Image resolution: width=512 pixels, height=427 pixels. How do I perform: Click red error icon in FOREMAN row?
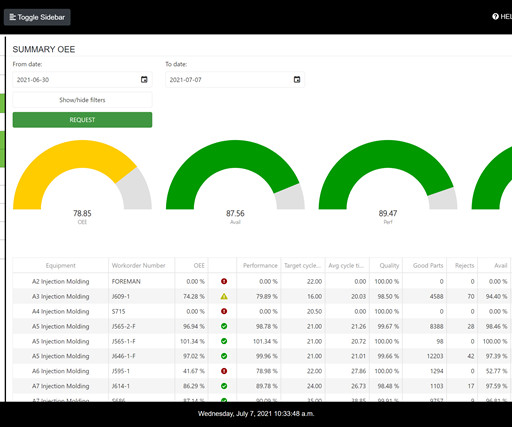(224, 281)
